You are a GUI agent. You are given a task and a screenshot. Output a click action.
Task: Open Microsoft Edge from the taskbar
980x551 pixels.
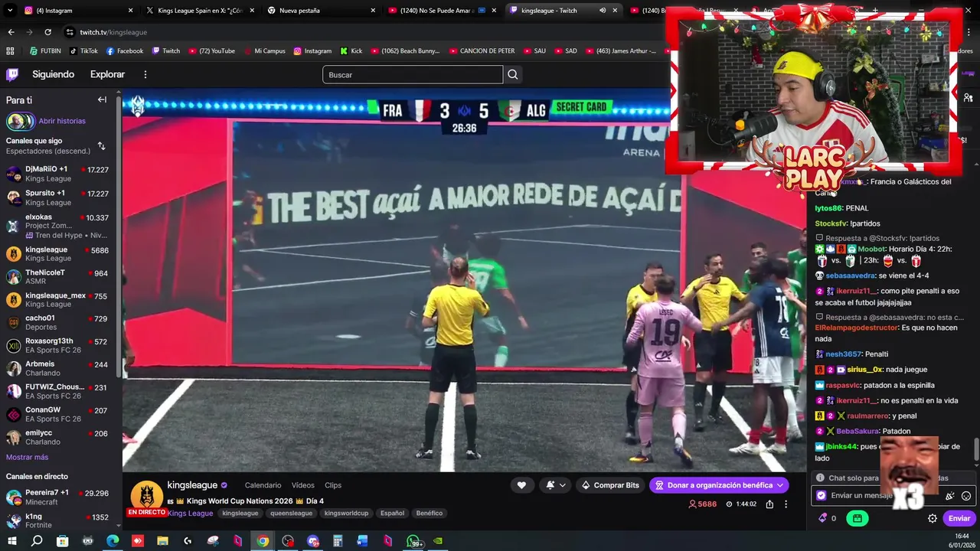[113, 541]
